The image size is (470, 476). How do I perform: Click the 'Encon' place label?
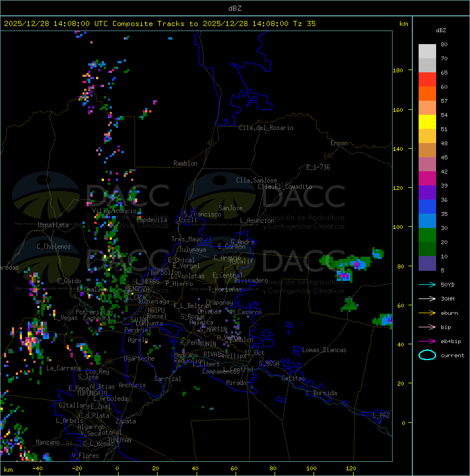click(339, 143)
